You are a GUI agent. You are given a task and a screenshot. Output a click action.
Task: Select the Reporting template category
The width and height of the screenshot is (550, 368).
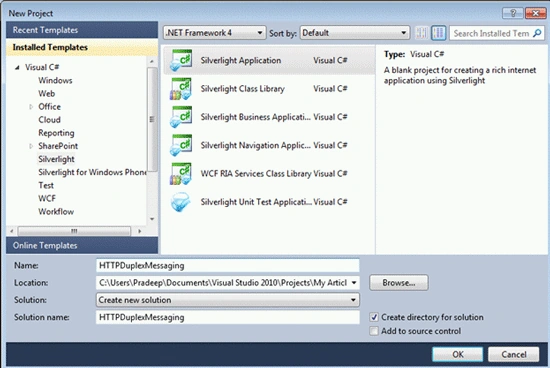56,133
